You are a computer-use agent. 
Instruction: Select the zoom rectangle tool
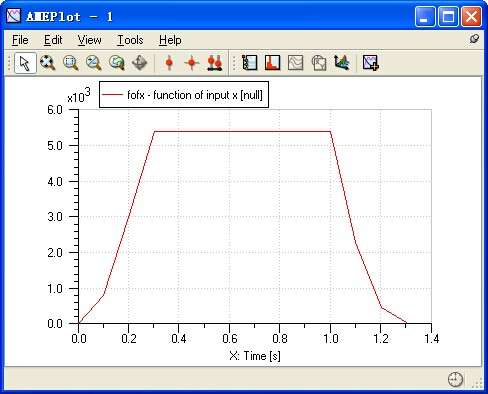point(70,63)
